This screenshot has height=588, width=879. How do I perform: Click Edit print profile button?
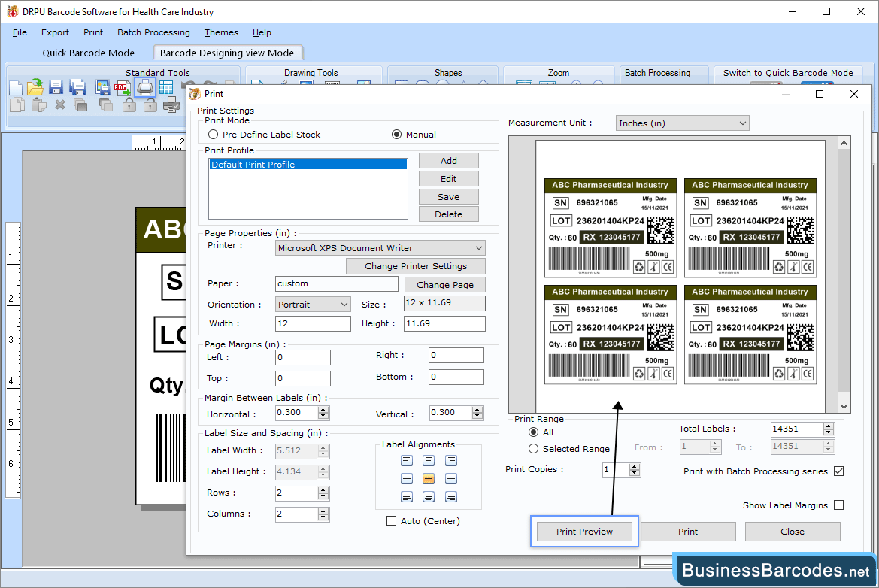point(448,179)
